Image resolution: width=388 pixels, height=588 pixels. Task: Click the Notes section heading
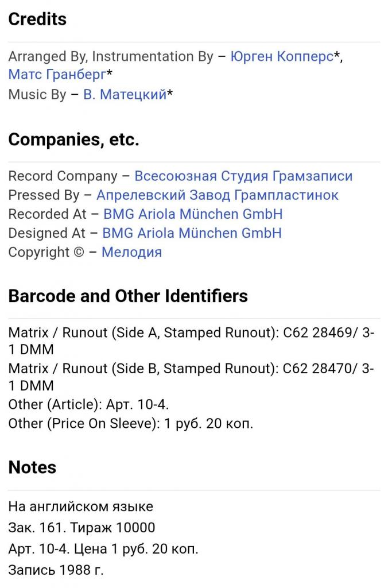tap(32, 467)
